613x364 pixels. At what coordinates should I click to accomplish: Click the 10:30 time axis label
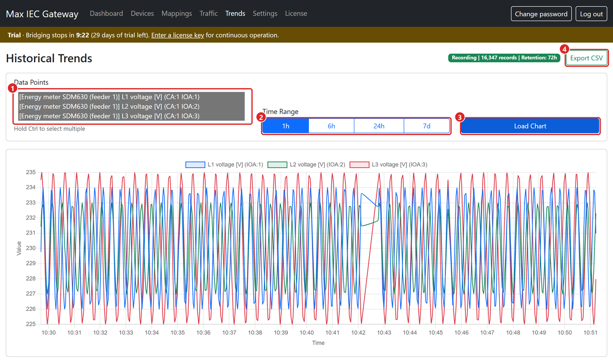click(x=48, y=332)
